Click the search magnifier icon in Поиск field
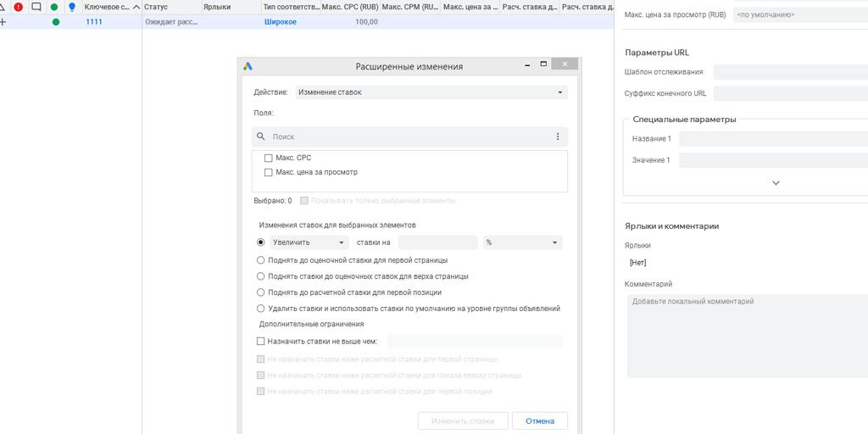The height and width of the screenshot is (434, 868). 261,136
